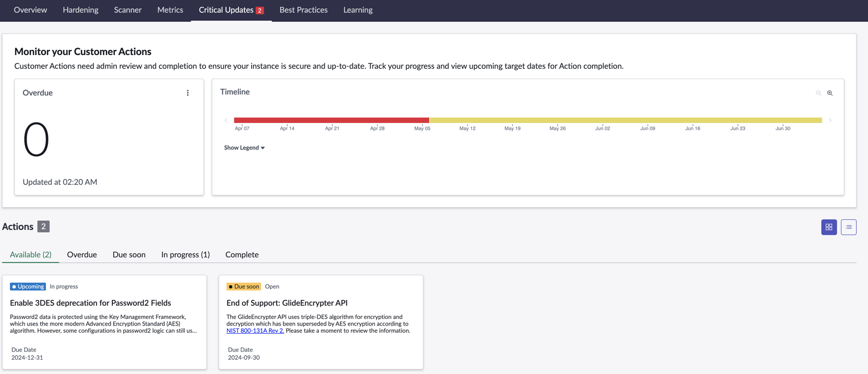The image size is (868, 374).
Task: Click the May 05 Timeline tick label
Action: pyautogui.click(x=422, y=129)
